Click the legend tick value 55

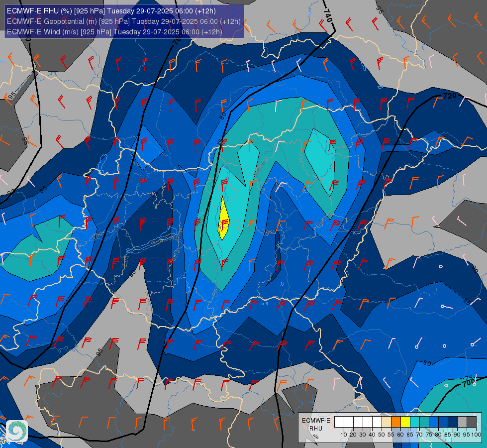click(x=391, y=435)
